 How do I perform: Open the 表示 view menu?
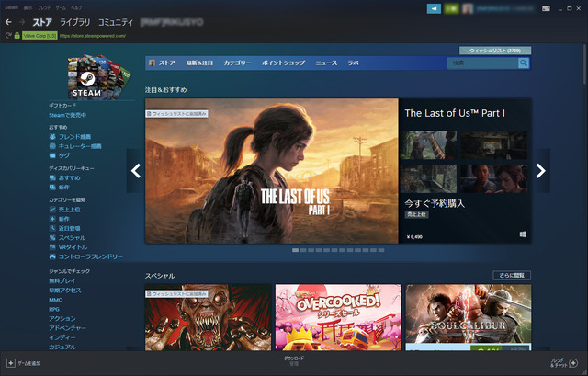(x=28, y=7)
